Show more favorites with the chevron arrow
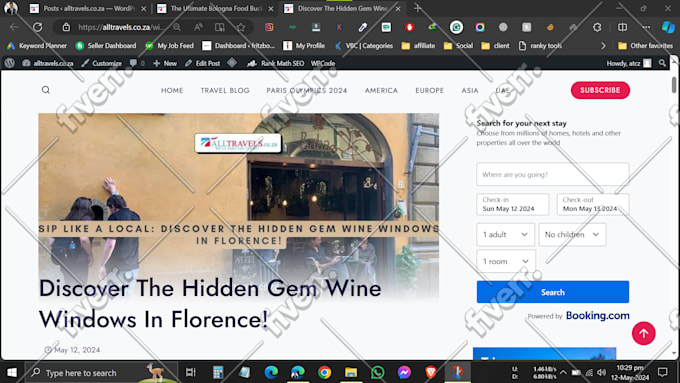 pyautogui.click(x=603, y=46)
